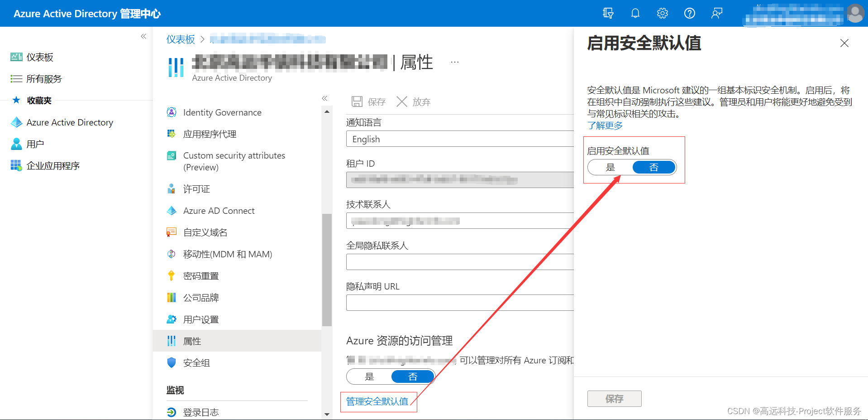Click the resource menu scrollbar thumb
This screenshot has width=868, height=420.
[x=327, y=270]
